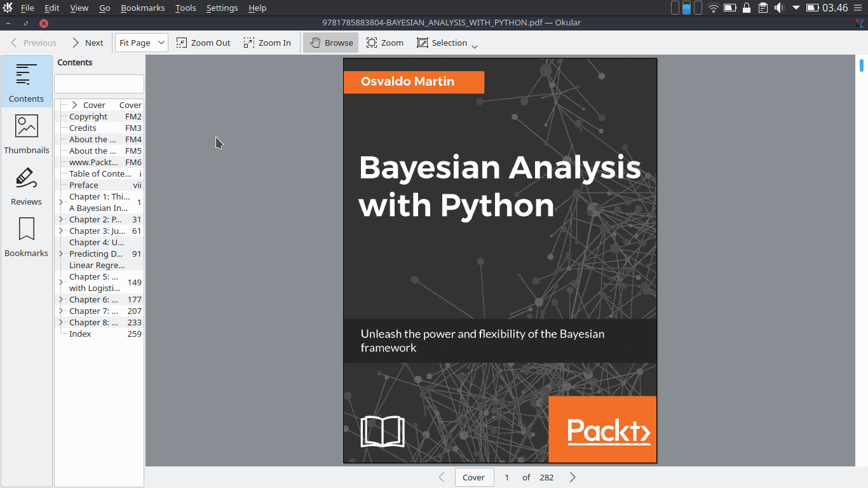
Task: Select Table of Contents entry
Action: coord(99,173)
